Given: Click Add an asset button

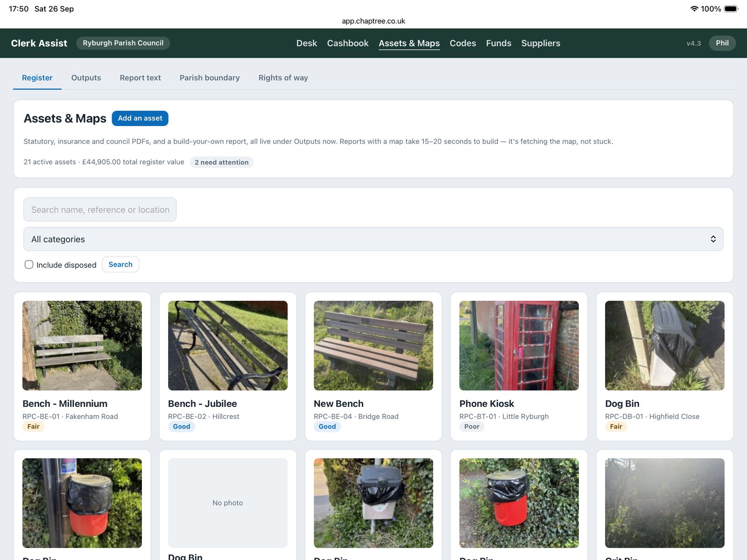Looking at the screenshot, I should coord(140,118).
